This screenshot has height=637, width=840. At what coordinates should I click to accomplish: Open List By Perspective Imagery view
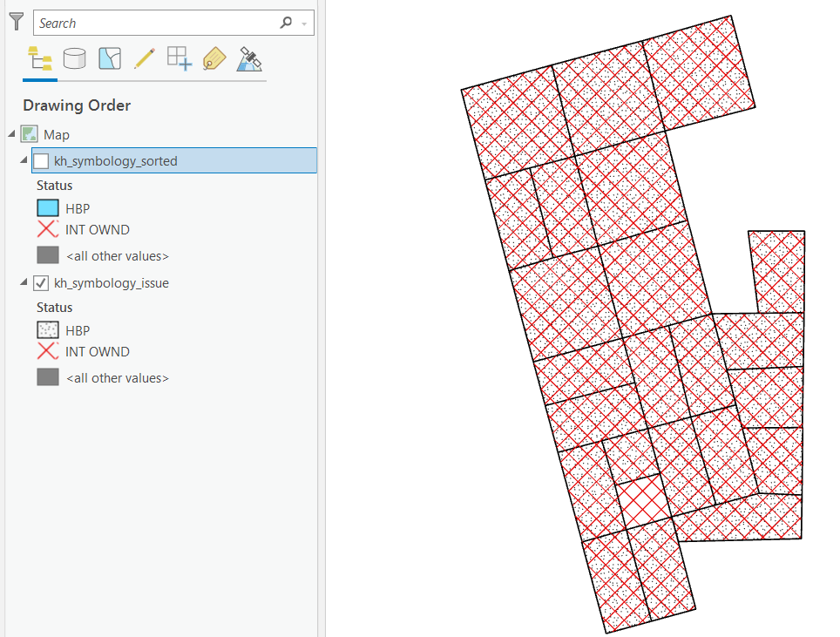pyautogui.click(x=249, y=58)
